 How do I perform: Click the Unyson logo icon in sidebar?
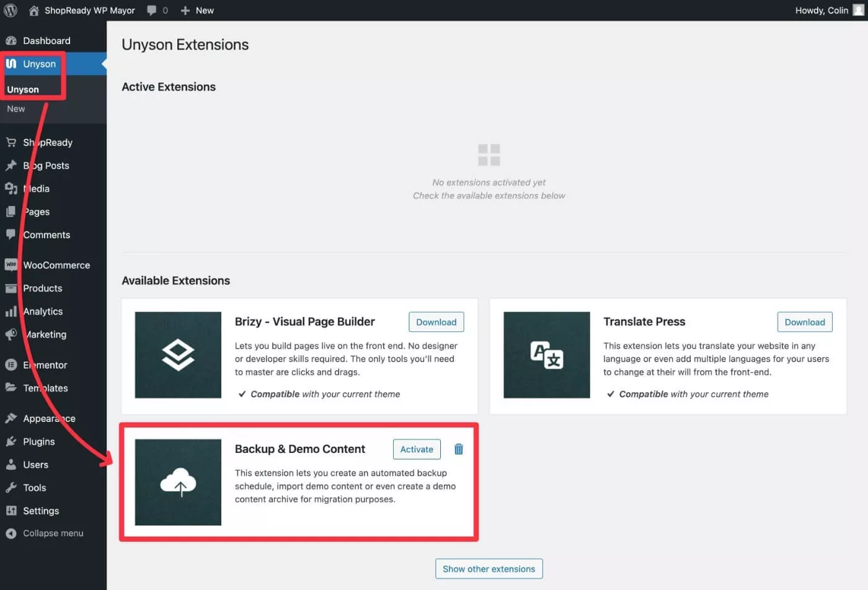tap(11, 64)
